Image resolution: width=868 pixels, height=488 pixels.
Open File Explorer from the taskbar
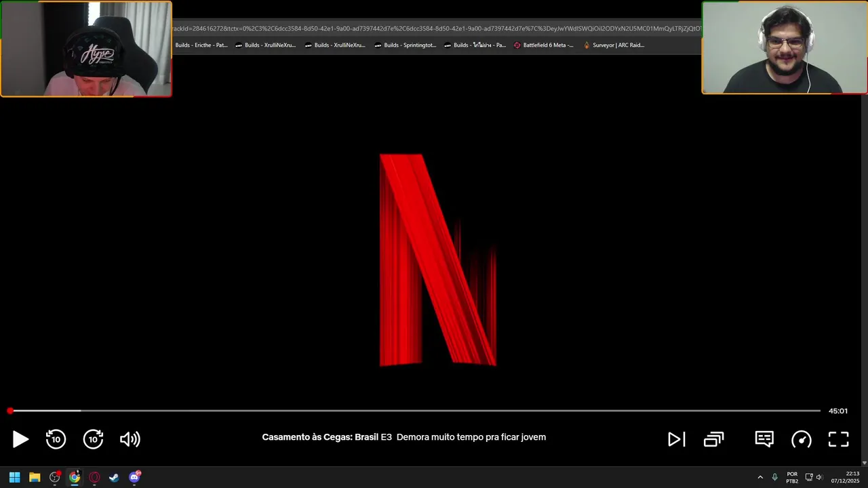pos(35,477)
